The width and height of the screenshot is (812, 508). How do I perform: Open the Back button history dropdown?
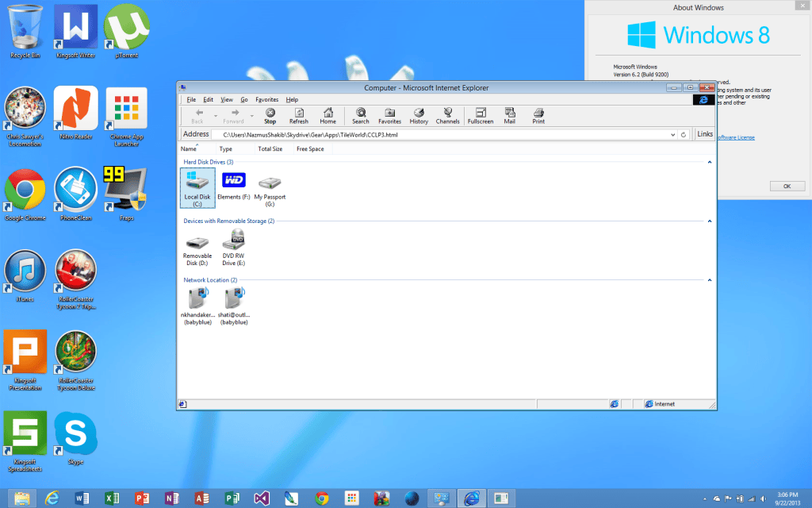point(216,116)
